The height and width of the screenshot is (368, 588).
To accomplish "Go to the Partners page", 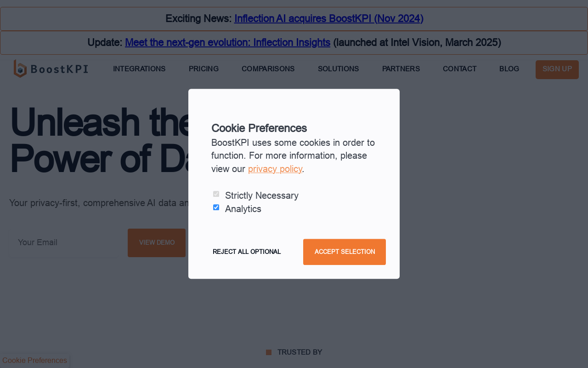I will [401, 69].
